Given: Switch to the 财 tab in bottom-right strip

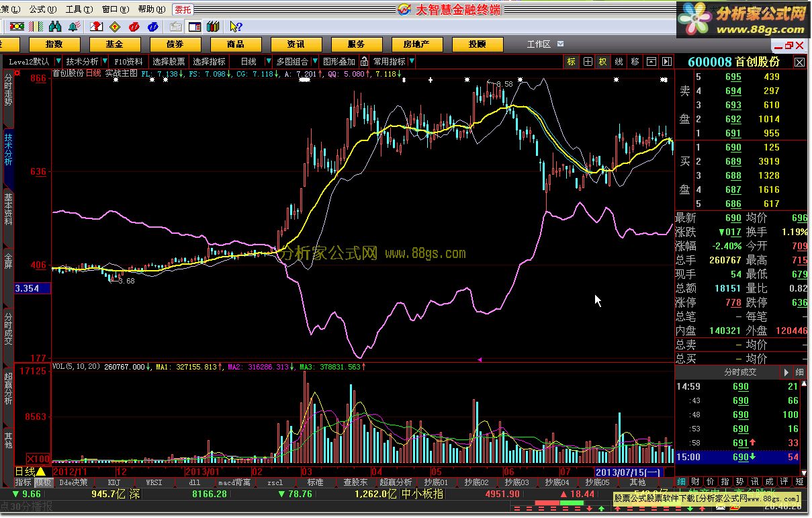Looking at the screenshot, I should (x=694, y=482).
